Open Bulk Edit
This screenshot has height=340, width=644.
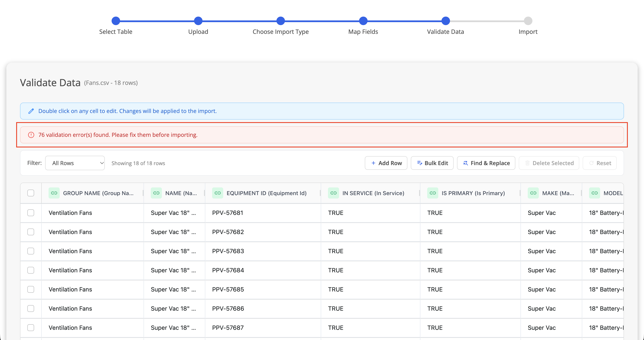432,163
